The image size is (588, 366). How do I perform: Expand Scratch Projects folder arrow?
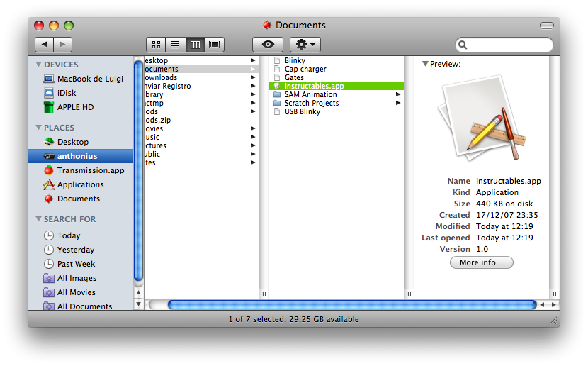click(x=398, y=103)
